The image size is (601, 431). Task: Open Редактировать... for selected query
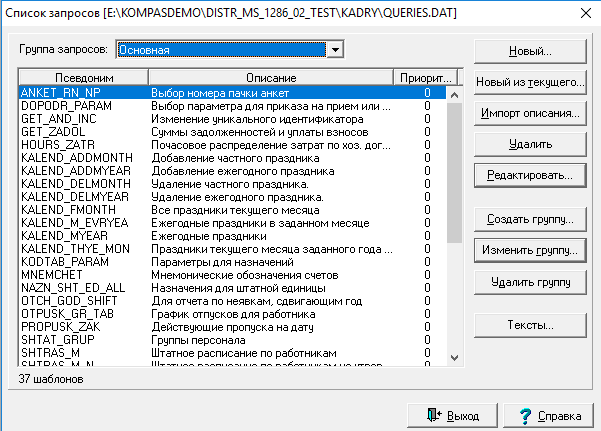click(x=530, y=176)
